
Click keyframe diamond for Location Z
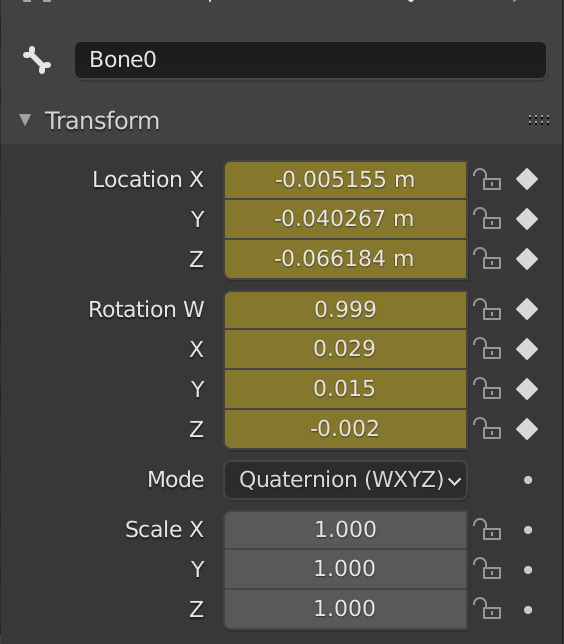[x=527, y=259]
